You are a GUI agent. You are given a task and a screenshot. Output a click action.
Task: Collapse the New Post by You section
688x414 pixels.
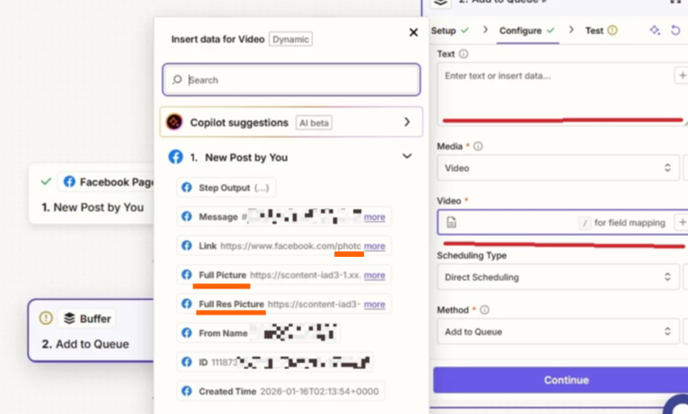(x=407, y=157)
